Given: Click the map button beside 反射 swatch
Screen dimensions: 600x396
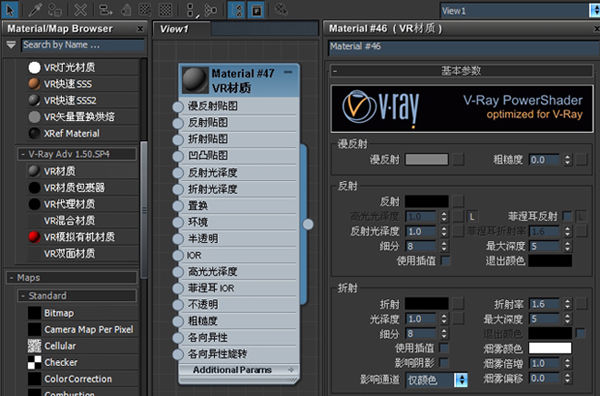Looking at the screenshot, I should click(458, 201).
